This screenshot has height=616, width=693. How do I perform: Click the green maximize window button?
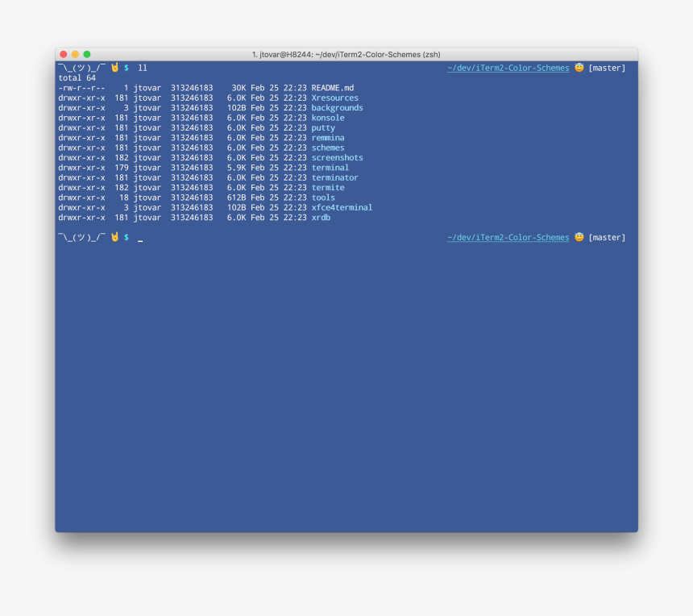pos(87,54)
